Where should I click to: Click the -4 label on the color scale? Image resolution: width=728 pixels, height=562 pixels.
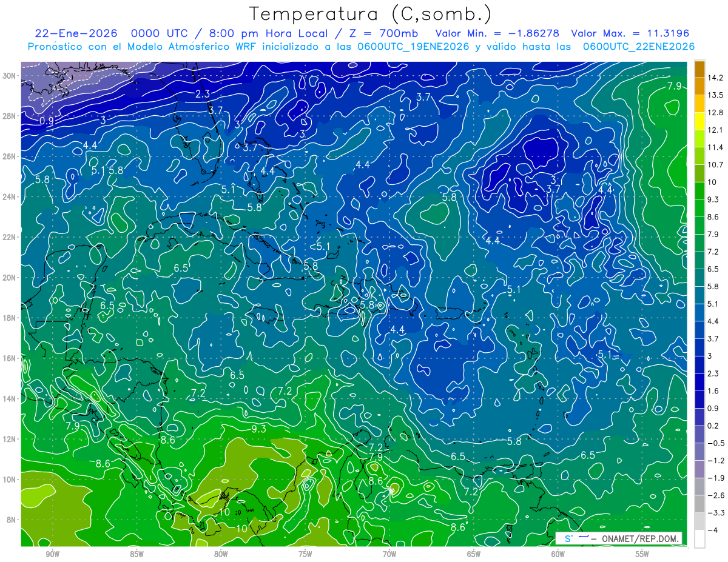tap(712, 530)
